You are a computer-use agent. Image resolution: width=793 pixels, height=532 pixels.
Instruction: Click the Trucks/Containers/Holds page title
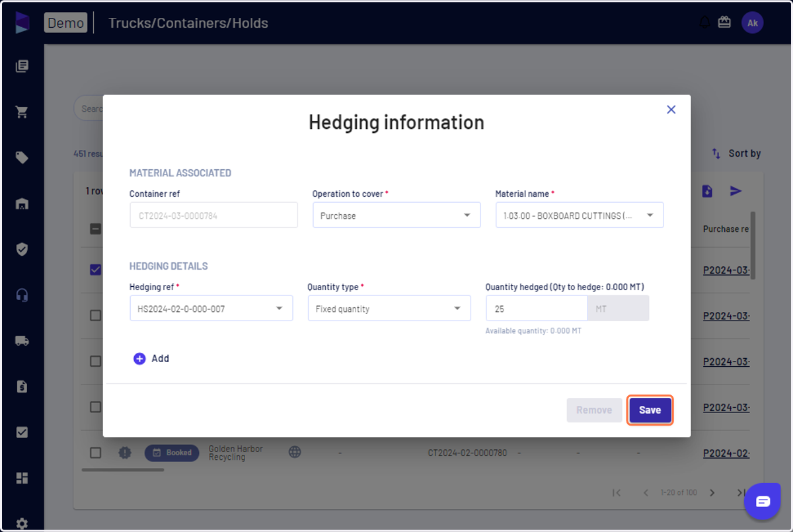click(188, 23)
